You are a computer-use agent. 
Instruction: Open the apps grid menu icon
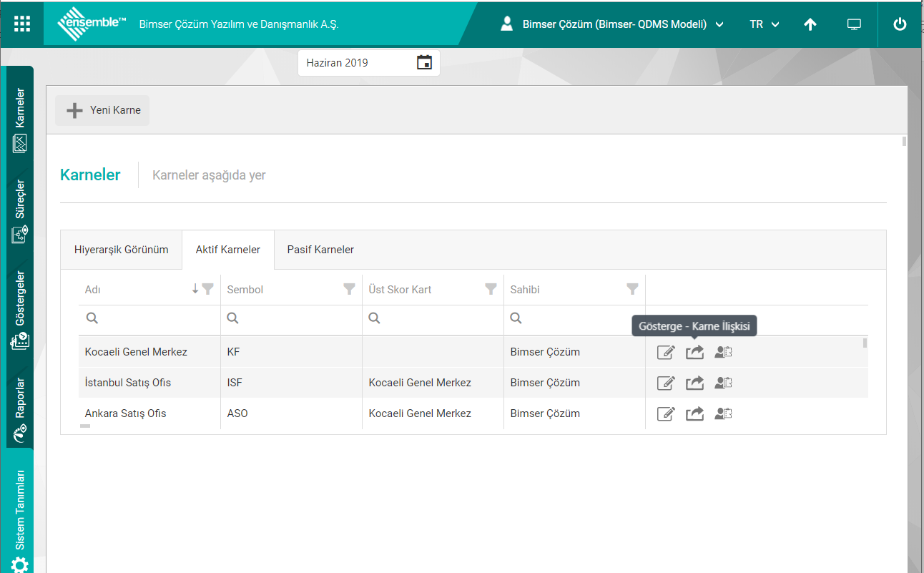pos(22,24)
